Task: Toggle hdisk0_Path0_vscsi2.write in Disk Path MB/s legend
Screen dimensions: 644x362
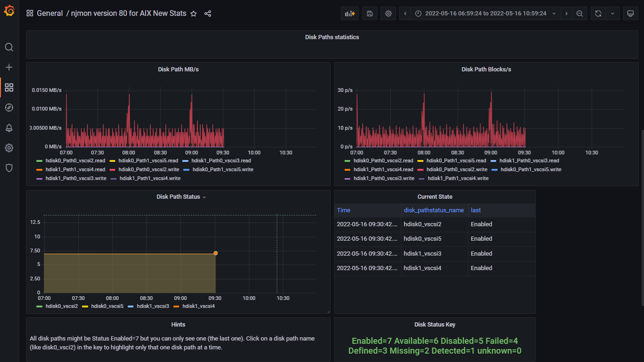Action: pos(149,169)
